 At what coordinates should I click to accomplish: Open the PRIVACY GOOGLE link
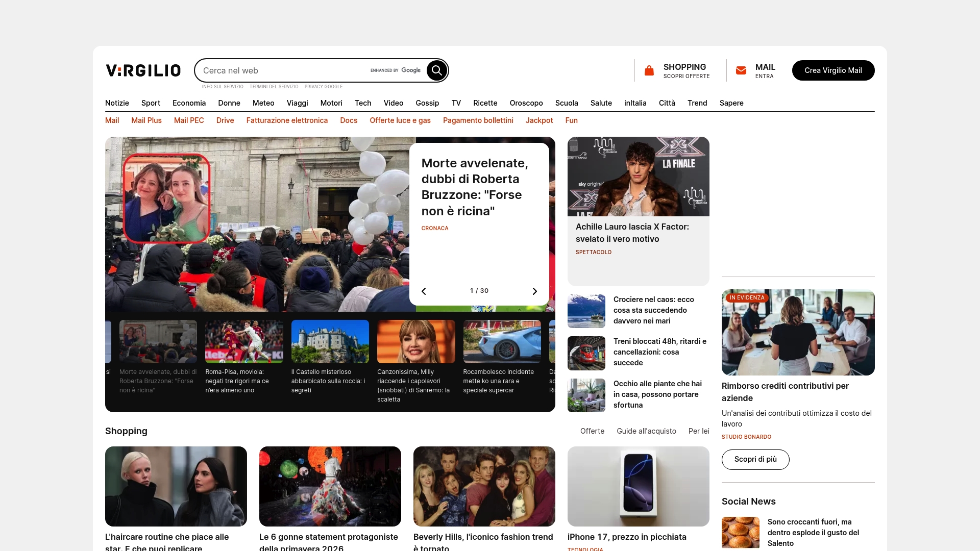[x=323, y=87]
